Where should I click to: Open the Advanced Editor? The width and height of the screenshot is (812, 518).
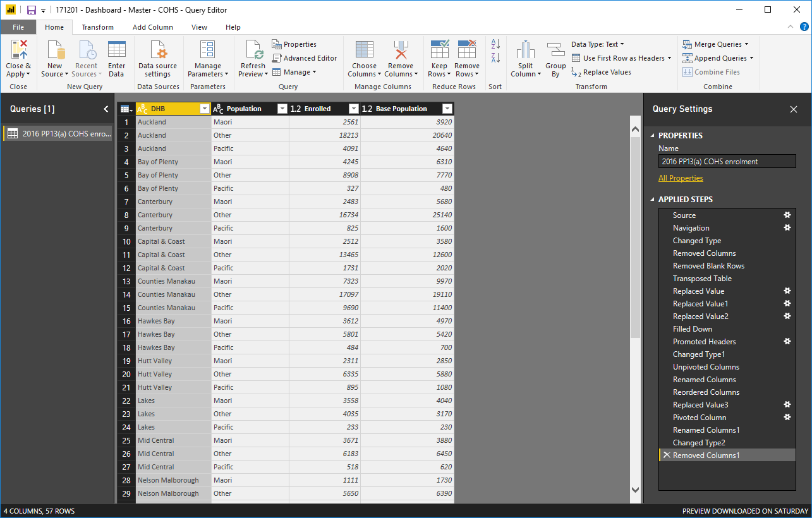304,58
